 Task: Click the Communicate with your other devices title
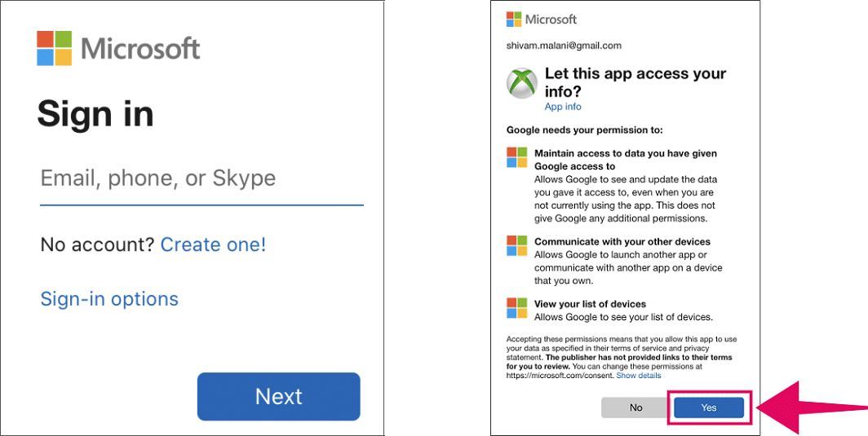coord(622,242)
